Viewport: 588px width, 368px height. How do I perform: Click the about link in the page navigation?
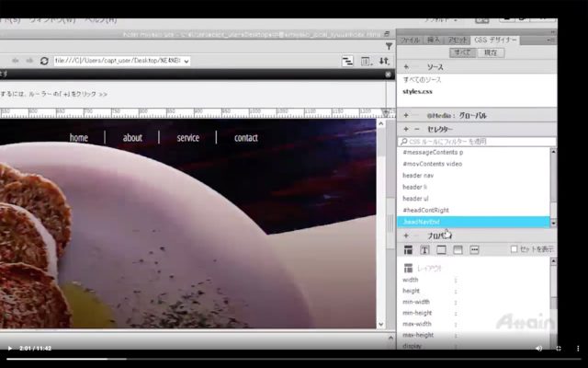(x=132, y=138)
